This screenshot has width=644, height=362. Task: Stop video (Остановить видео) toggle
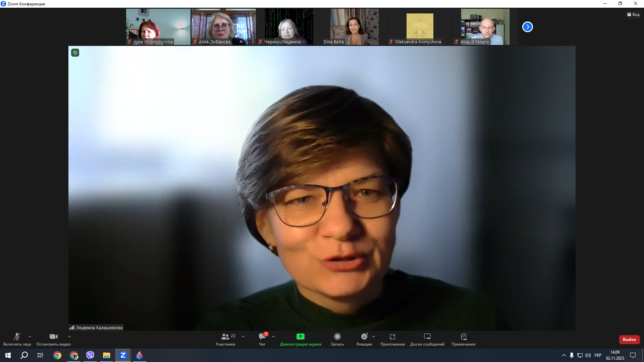tap(54, 337)
